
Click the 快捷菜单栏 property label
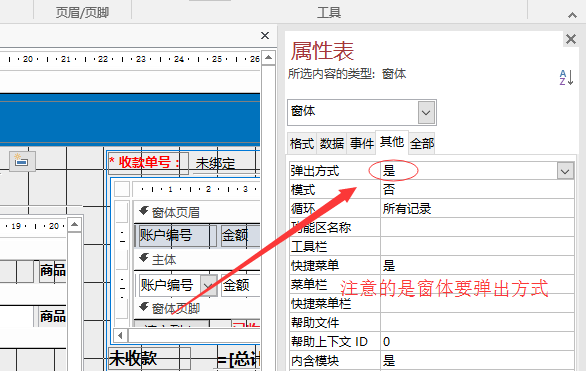click(321, 304)
